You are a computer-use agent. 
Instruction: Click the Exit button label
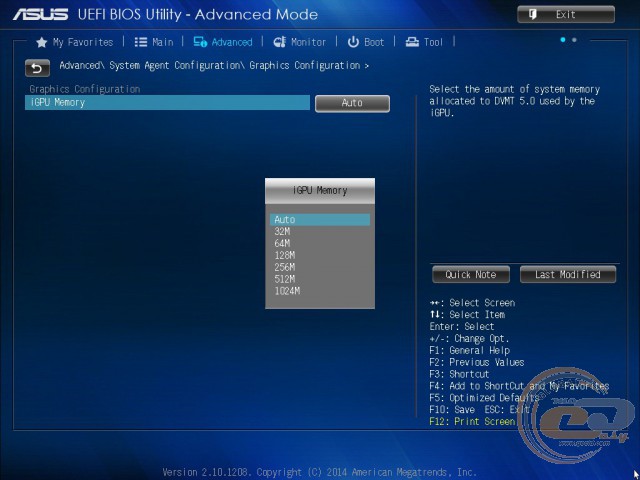tap(565, 14)
